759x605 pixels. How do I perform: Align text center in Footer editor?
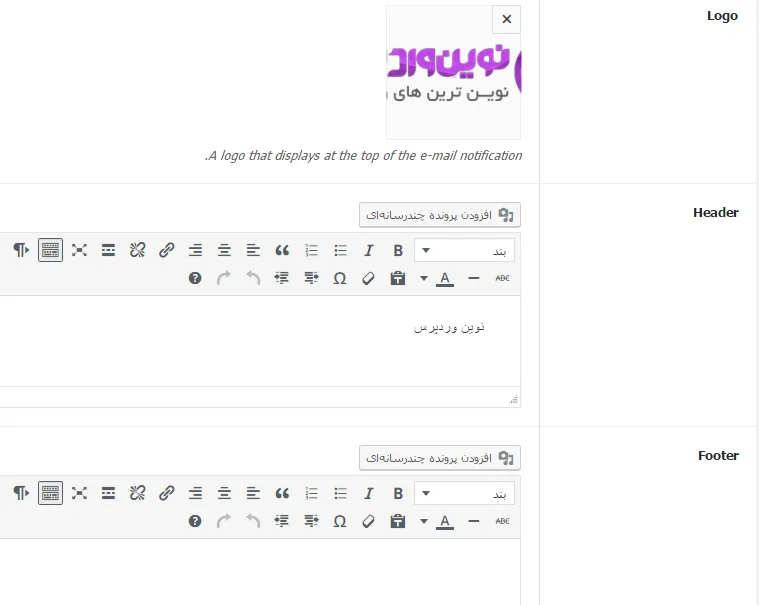224,493
